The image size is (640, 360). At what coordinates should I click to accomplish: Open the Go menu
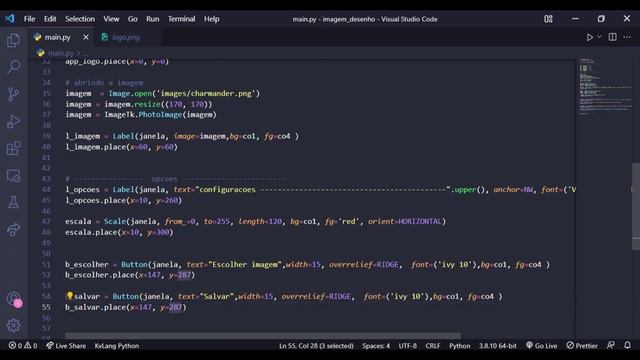[x=133, y=19]
